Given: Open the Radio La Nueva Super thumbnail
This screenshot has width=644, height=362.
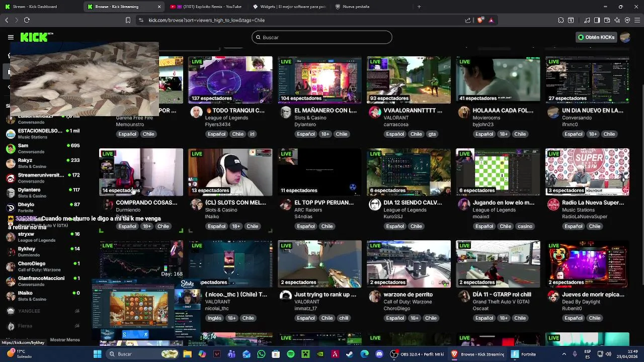Looking at the screenshot, I should click(587, 171).
